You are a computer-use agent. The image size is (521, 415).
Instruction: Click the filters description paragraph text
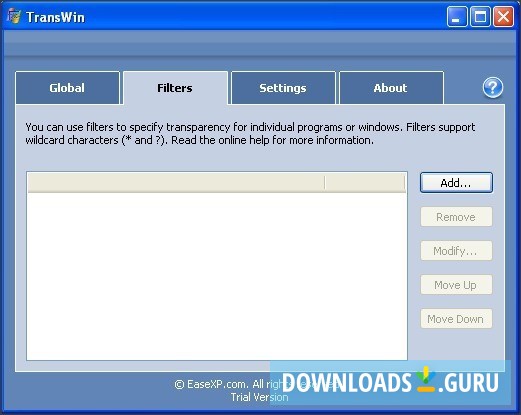point(250,134)
